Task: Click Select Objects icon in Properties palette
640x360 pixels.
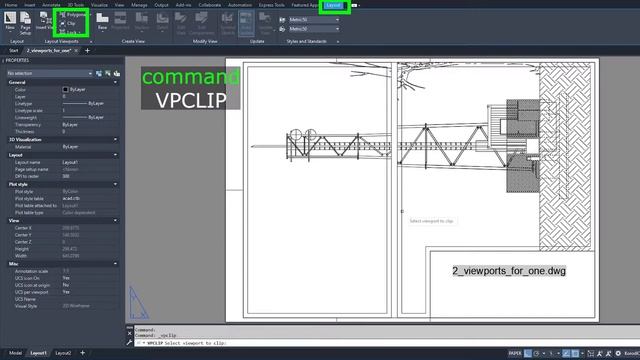Action: [x=108, y=73]
